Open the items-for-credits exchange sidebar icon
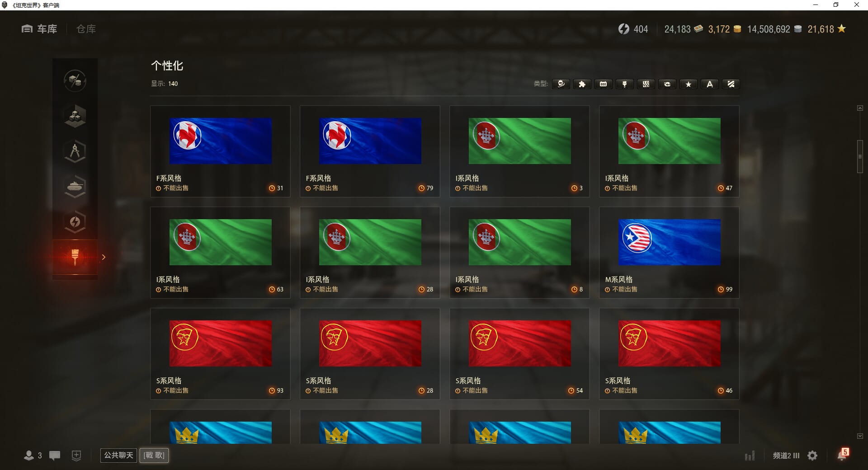 point(75,81)
